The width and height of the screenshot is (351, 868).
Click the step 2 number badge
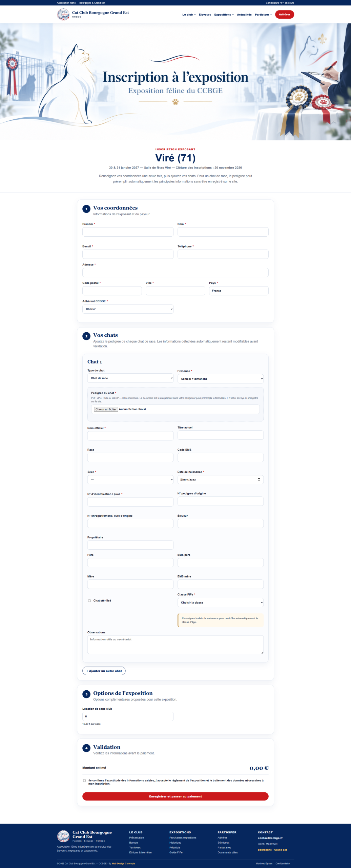(x=86, y=336)
